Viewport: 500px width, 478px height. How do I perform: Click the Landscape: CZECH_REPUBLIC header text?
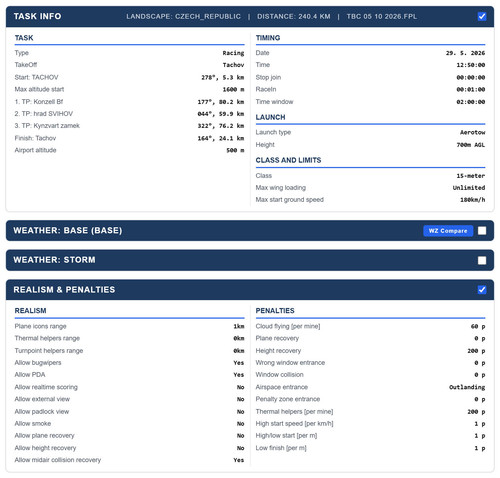(183, 17)
